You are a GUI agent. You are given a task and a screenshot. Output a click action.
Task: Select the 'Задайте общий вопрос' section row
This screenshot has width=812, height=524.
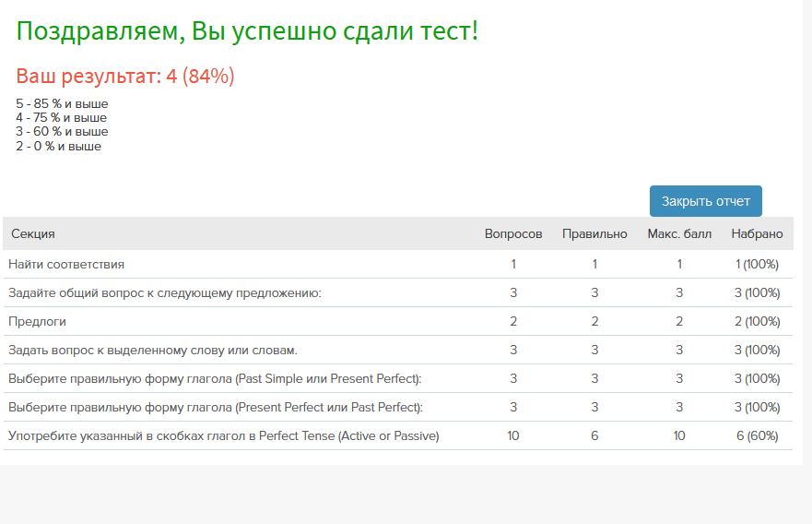click(398, 292)
